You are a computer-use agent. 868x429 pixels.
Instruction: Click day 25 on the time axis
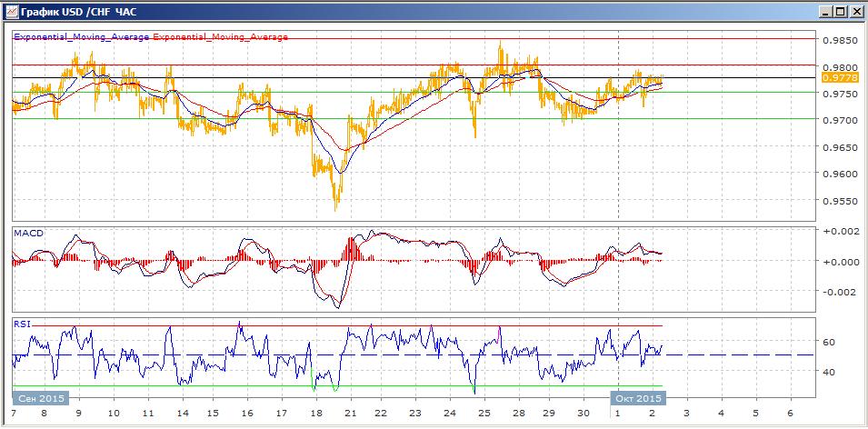tap(484, 413)
